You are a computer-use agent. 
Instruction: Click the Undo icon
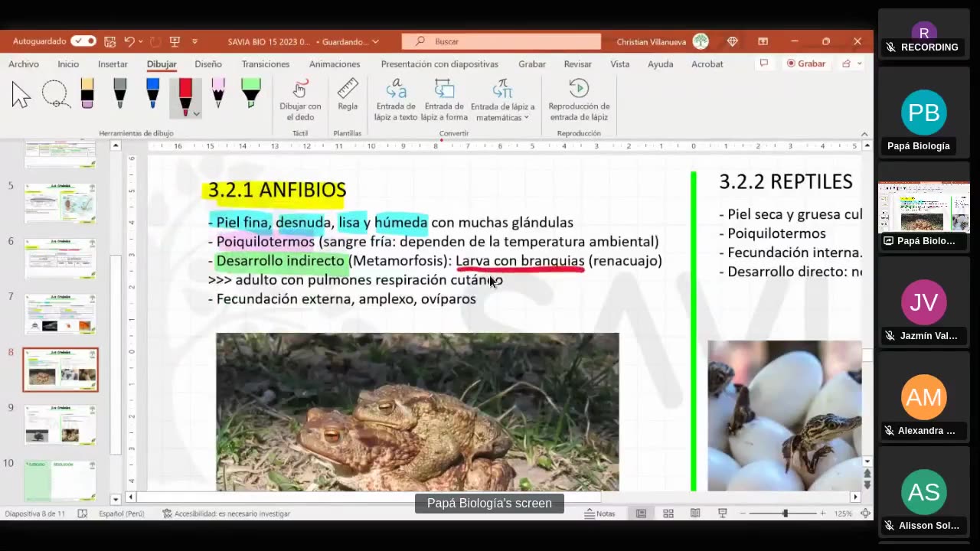(x=129, y=41)
